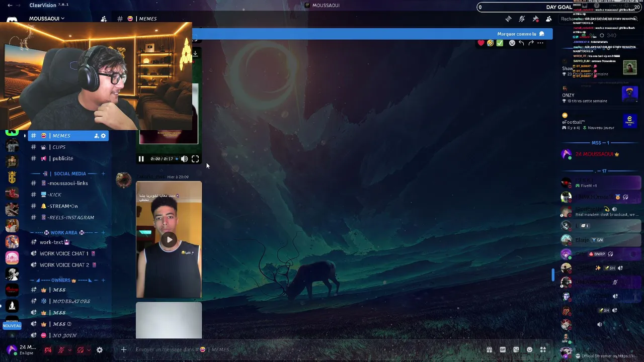This screenshot has height=362, width=644.
Task: Click the NOUVEAU badge in server rail
Action: pos(12,326)
